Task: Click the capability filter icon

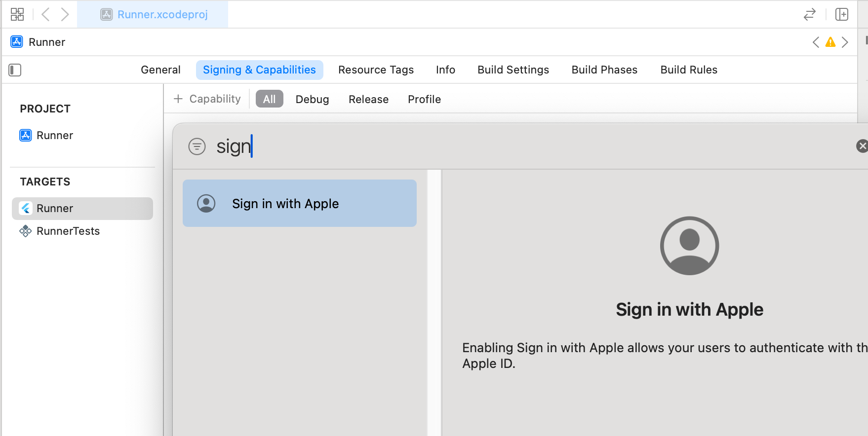Action: click(197, 146)
